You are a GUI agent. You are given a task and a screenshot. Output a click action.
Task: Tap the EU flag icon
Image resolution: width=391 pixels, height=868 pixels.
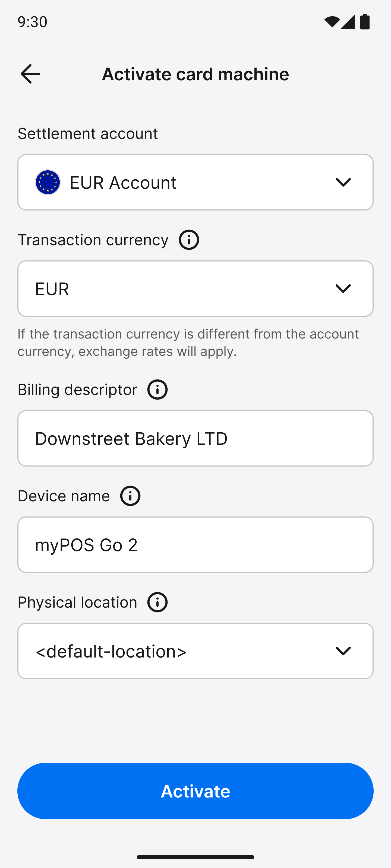[x=48, y=182]
